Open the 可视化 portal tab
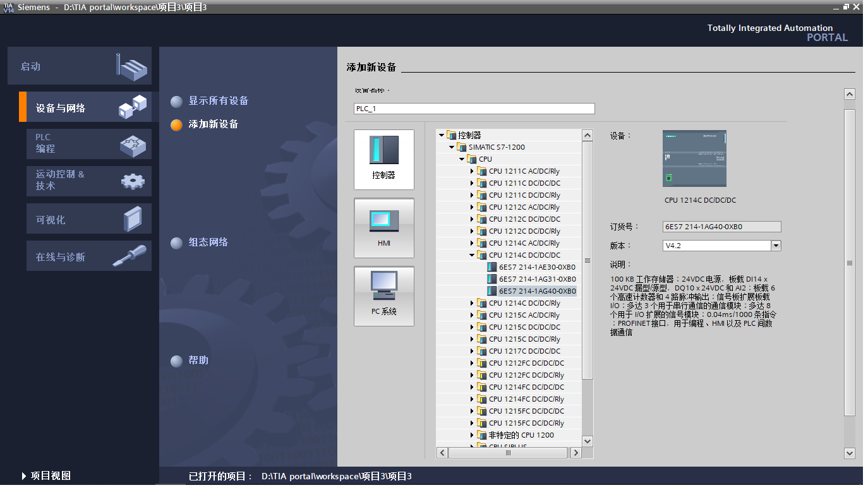The width and height of the screenshot is (868, 490). point(89,218)
